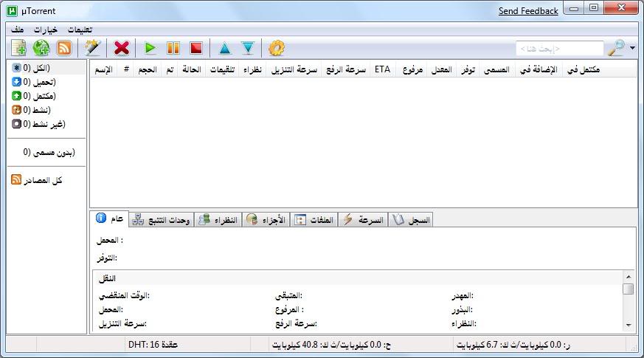
Task: Switch to the الملفات files tab
Action: tap(314, 220)
